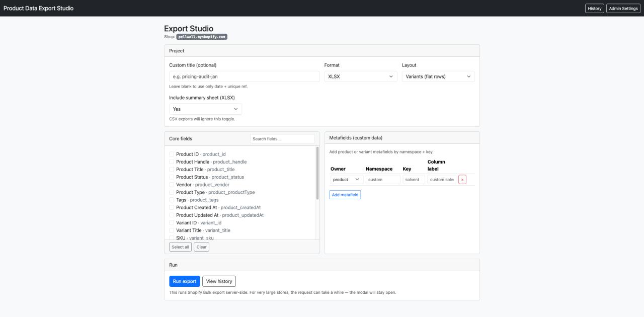Screen dimensions: 644x317
Task: Open Admin Settings in top bar
Action: tap(623, 8)
